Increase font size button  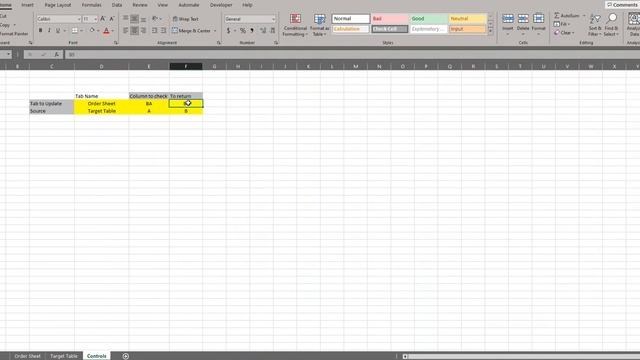click(x=103, y=19)
